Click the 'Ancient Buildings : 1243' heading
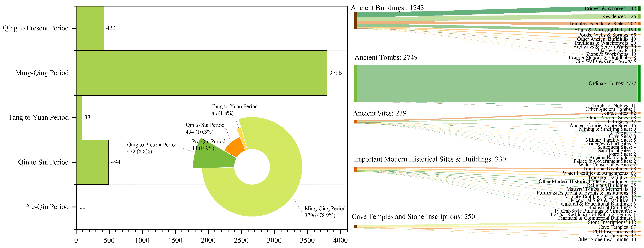 click(x=387, y=8)
